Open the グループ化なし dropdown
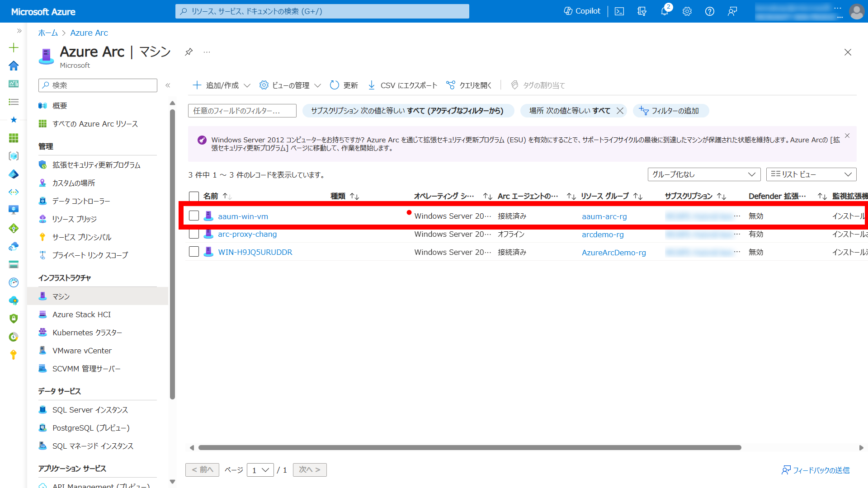This screenshot has width=868, height=488. click(704, 174)
